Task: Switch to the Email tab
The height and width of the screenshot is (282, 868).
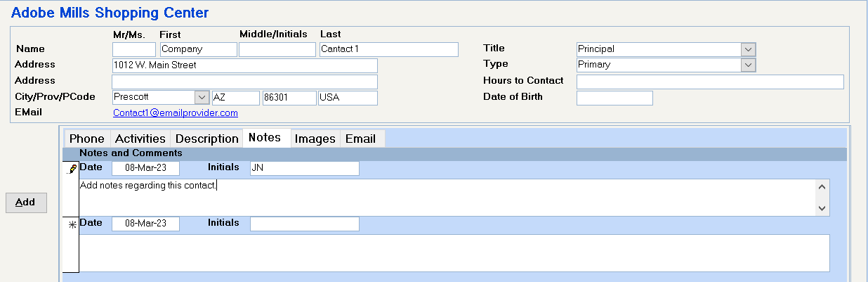Action: coord(360,139)
